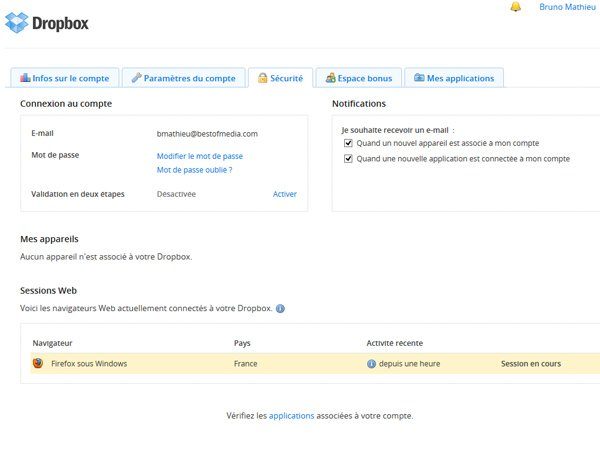Screen dimensions: 600x450
Task: Click the Dropbox wordmark text
Action: pos(60,23)
